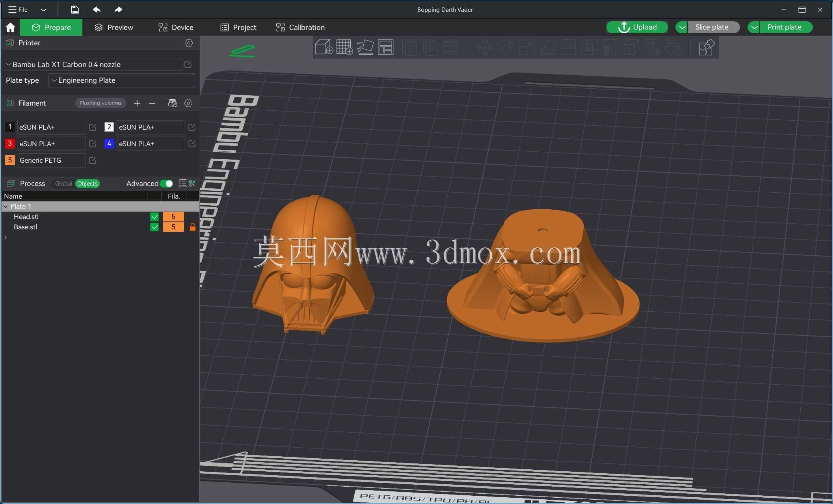Open the Plate type Engineering Plate dropdown
The image size is (833, 504).
tap(122, 80)
